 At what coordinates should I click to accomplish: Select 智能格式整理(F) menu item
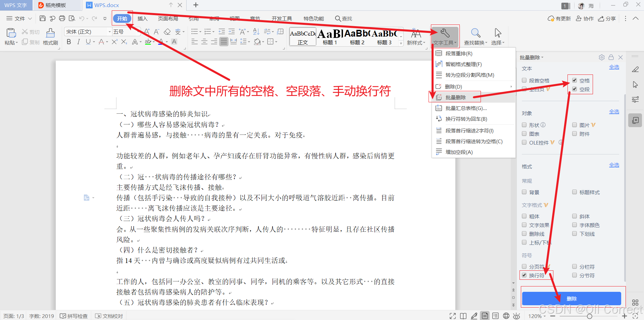474,64
